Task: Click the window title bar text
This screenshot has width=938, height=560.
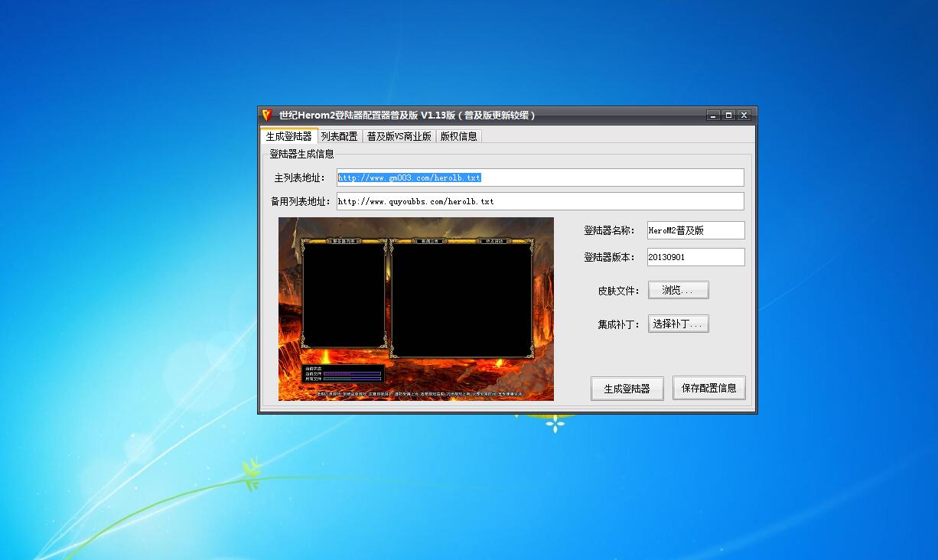Action: [x=407, y=116]
